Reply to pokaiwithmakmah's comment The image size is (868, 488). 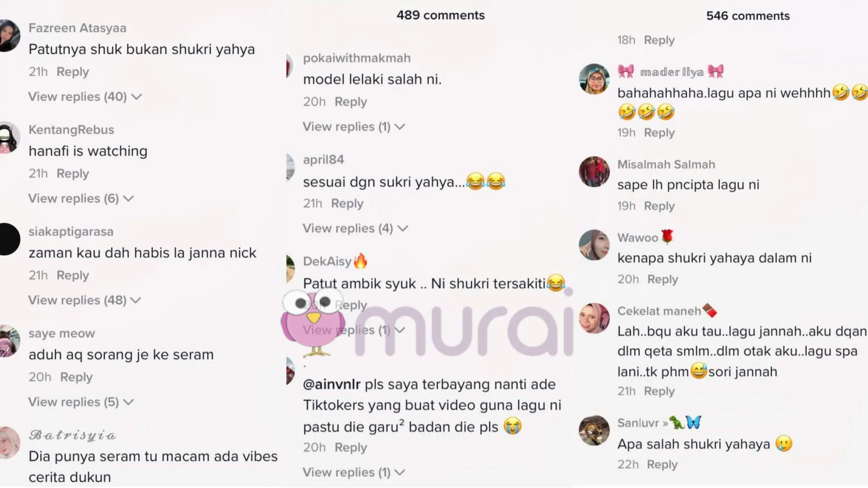[351, 102]
